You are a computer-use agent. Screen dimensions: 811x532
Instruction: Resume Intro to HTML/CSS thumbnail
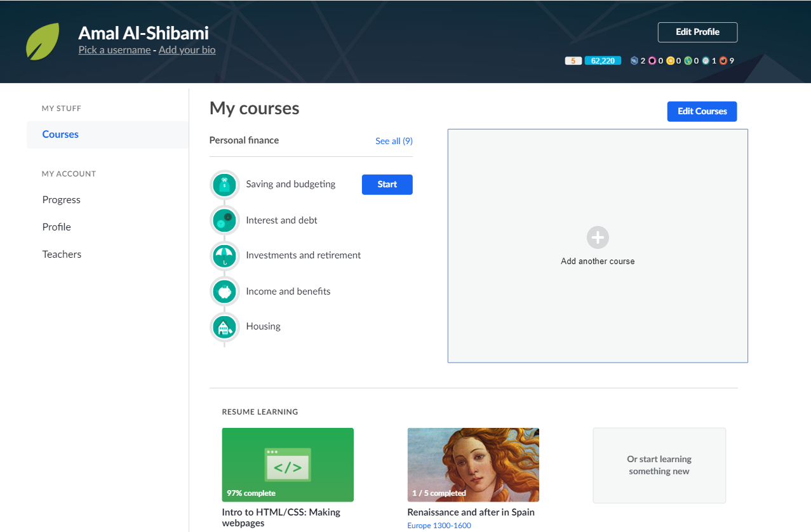pos(288,465)
